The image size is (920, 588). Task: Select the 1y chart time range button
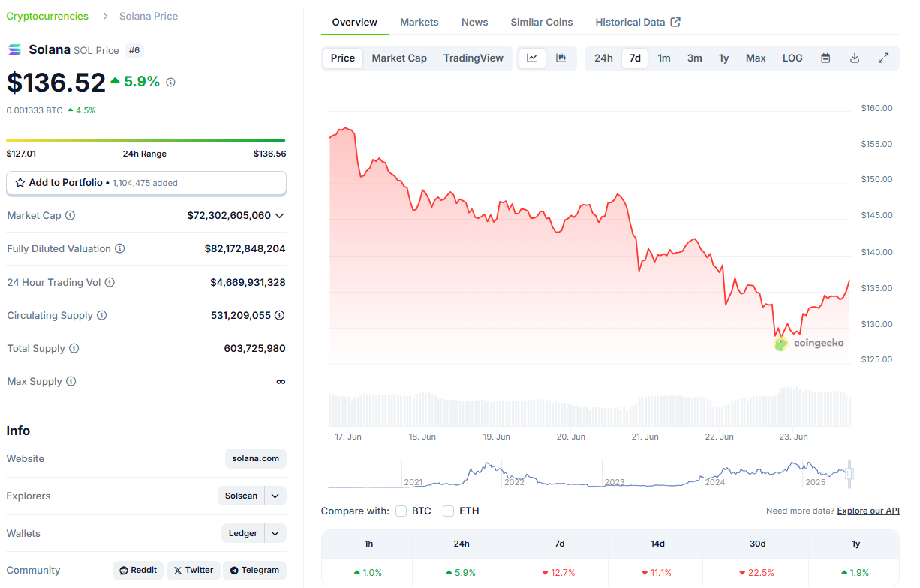[x=724, y=58]
